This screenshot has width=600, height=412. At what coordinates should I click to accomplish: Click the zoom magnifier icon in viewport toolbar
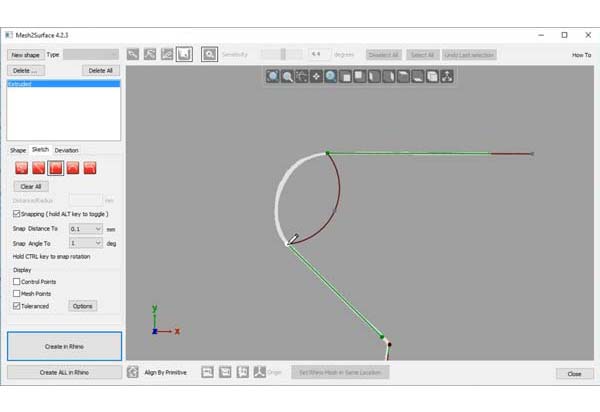(x=287, y=76)
